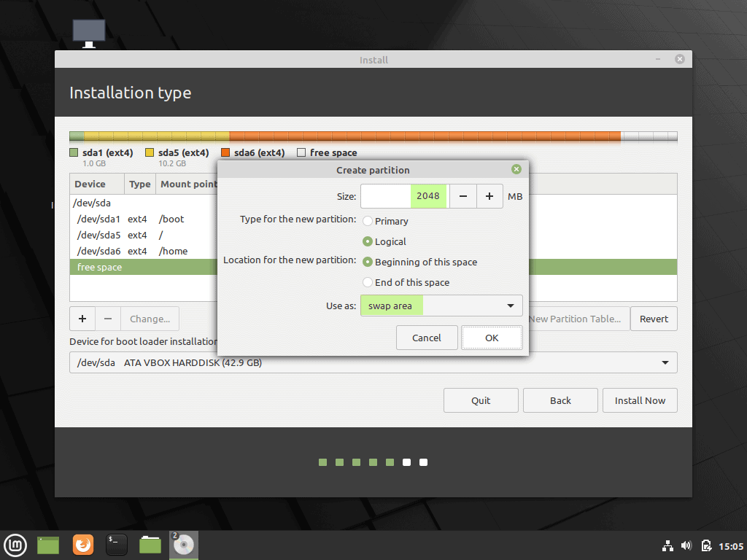Open the volume control speaker icon
The image size is (747, 560).
686,545
